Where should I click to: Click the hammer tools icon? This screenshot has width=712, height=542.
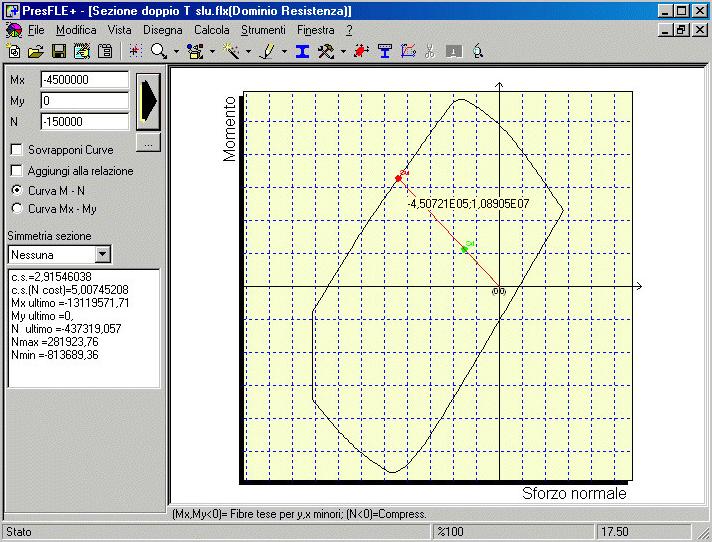coord(325,51)
